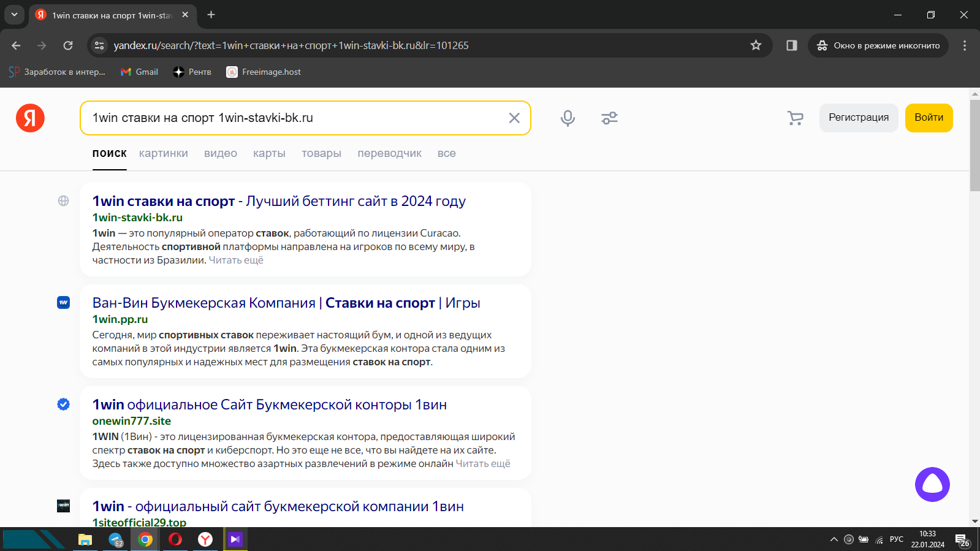Open the Заработок в интер... bookmark
The height and width of the screenshot is (551, 980).
tap(57, 72)
